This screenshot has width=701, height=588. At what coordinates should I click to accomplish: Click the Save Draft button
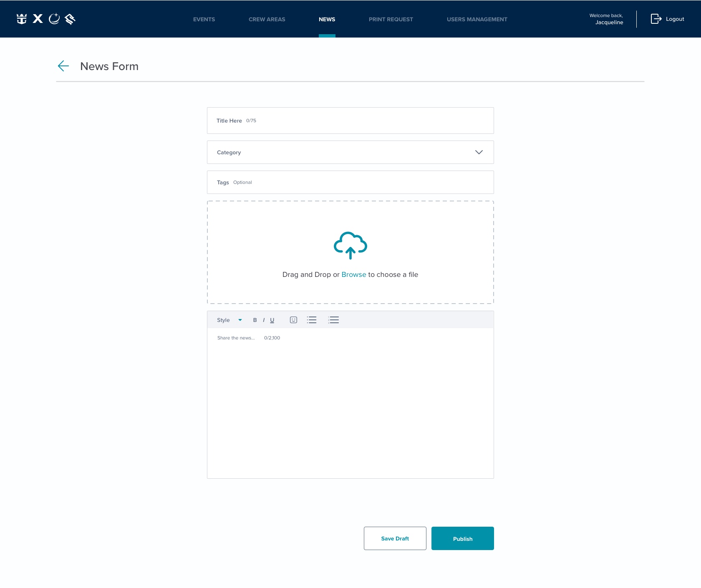[x=395, y=538]
